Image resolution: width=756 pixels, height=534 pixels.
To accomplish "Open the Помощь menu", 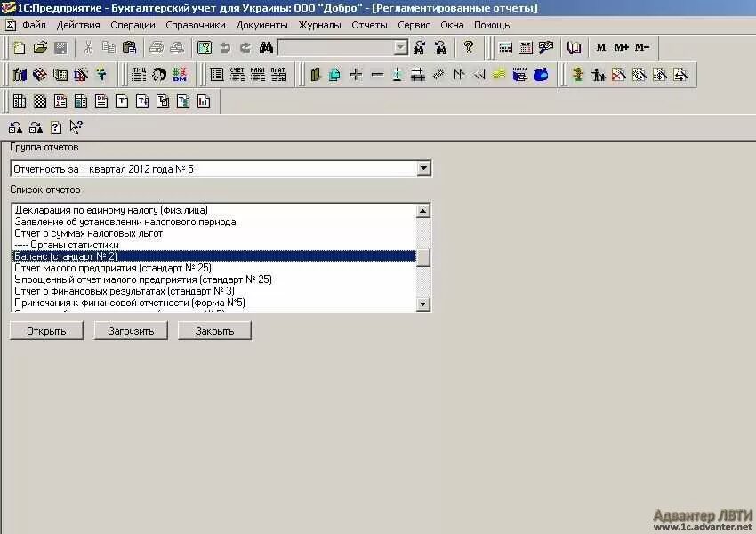I will coord(491,25).
